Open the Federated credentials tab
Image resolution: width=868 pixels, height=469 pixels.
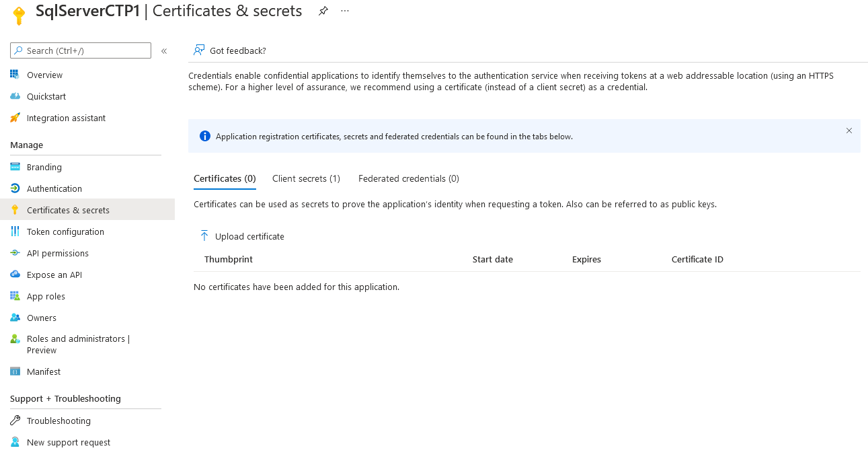[x=409, y=179]
